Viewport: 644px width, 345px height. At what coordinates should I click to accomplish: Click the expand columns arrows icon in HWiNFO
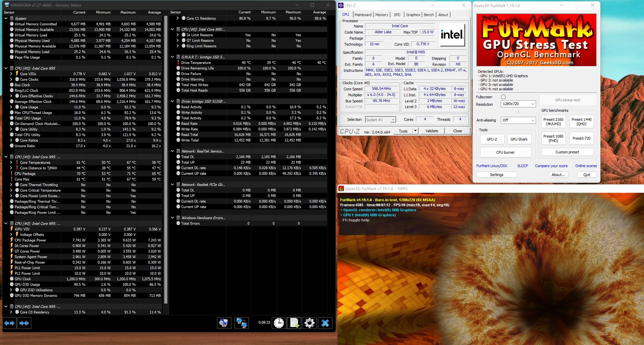click(9, 323)
